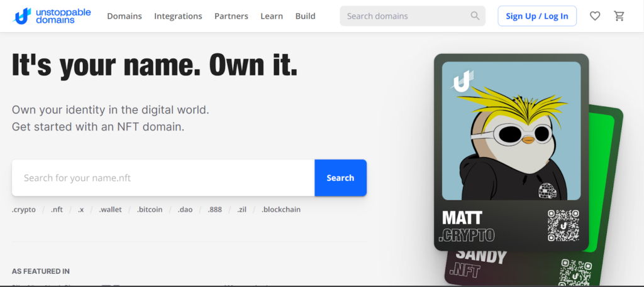644x287 pixels.
Task: Open the Domains menu
Action: [x=125, y=16]
